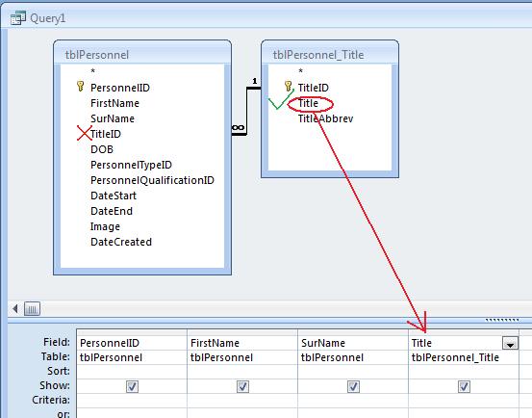Uncheck Show checkbox for SurName column

click(x=353, y=386)
